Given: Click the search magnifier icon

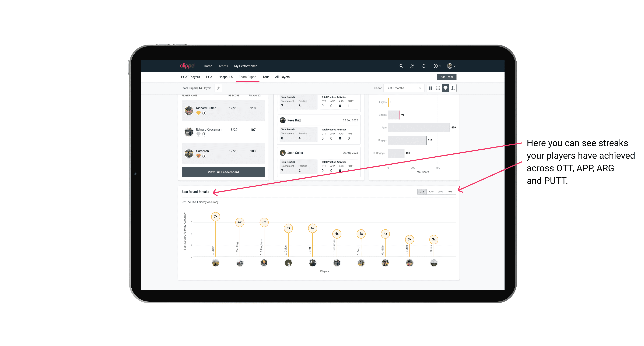Looking at the screenshot, I should [401, 66].
